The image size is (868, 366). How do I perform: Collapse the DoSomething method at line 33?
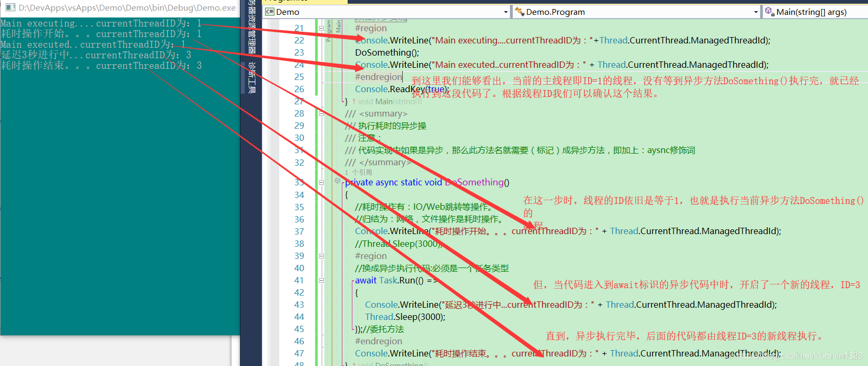click(321, 182)
